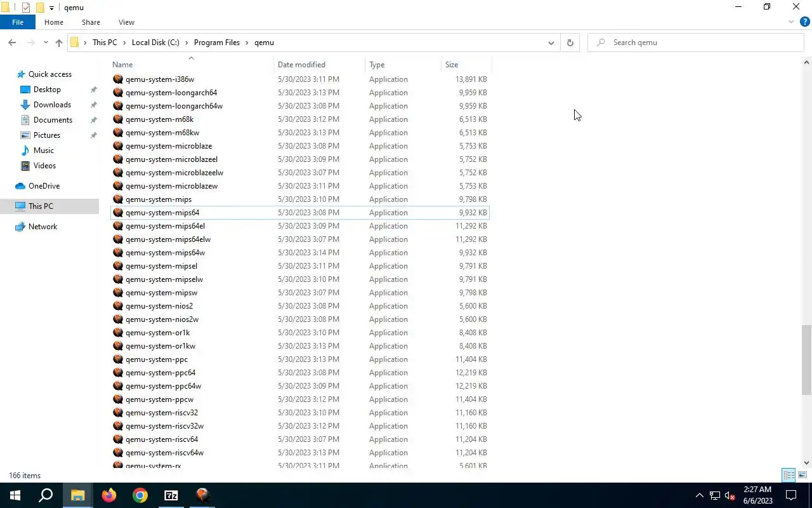812x508 pixels.
Task: Click the qemu-system-m68k file icon
Action: click(x=117, y=119)
